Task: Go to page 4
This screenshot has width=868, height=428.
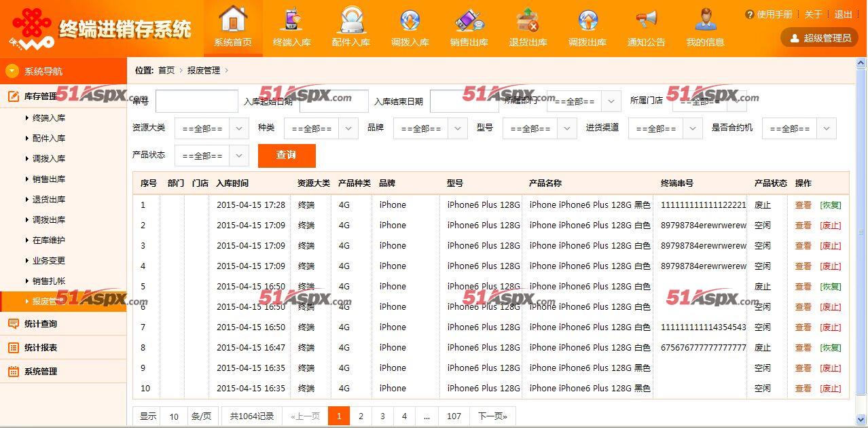Action: [404, 416]
